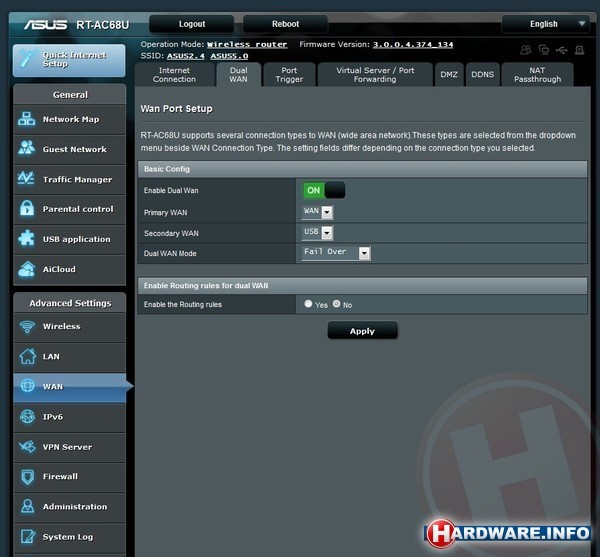Click the ASUS2.4 SSID link

[186, 56]
